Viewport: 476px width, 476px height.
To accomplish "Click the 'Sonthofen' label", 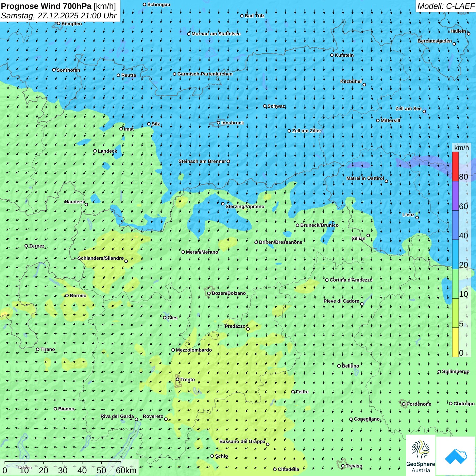I will tap(68, 70).
